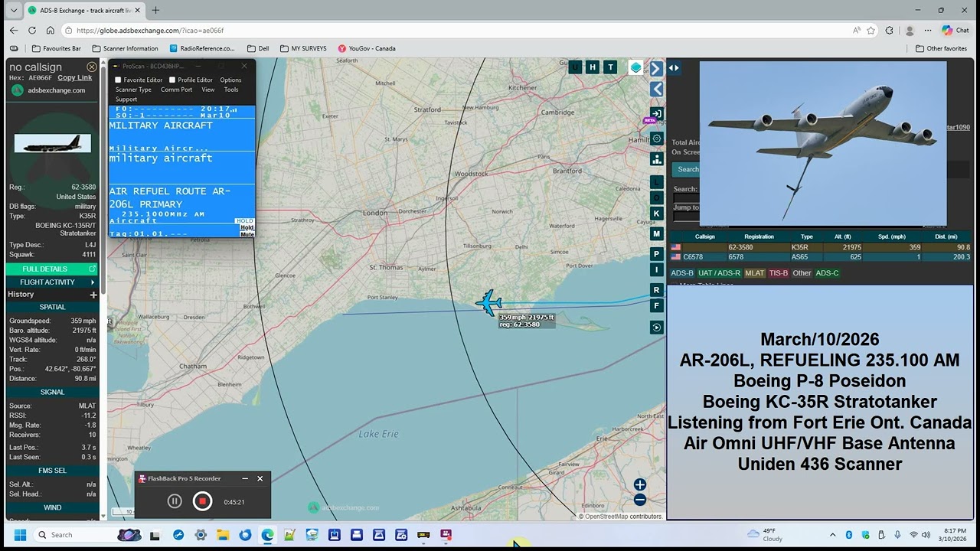Expand the History plus sign
980x551 pixels.
click(x=93, y=295)
